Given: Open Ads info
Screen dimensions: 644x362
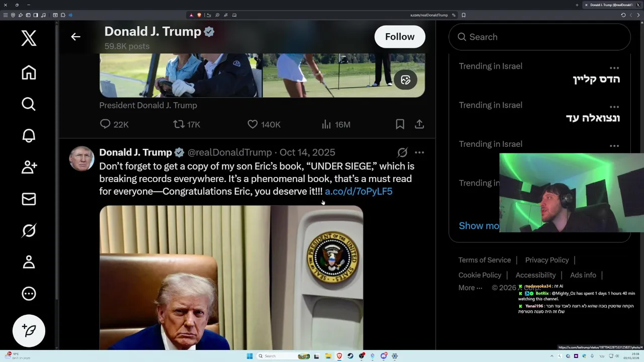Looking at the screenshot, I should (583, 275).
